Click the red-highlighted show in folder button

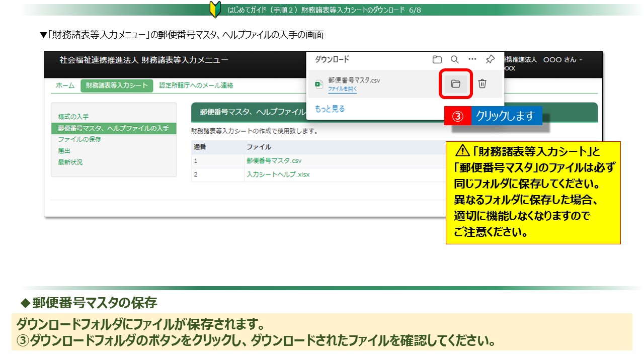[456, 84]
